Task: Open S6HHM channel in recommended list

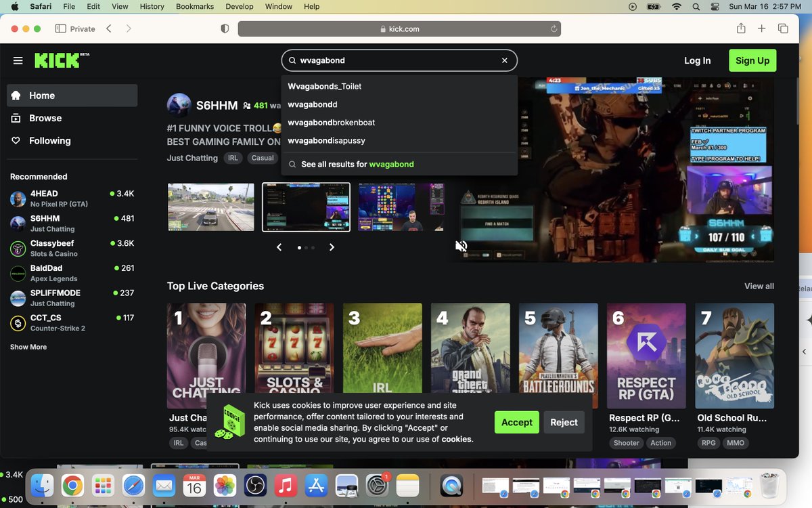Action: point(72,223)
